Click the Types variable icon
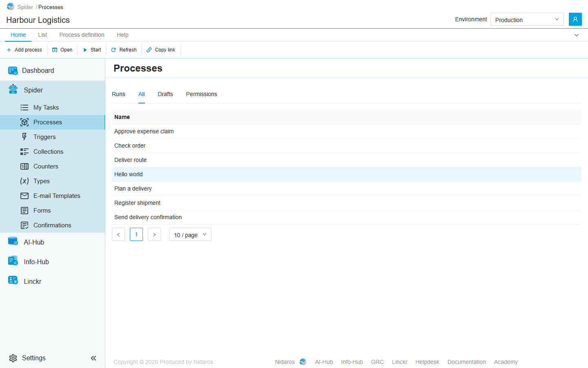Viewport: 588px width, 368px height. (x=24, y=181)
